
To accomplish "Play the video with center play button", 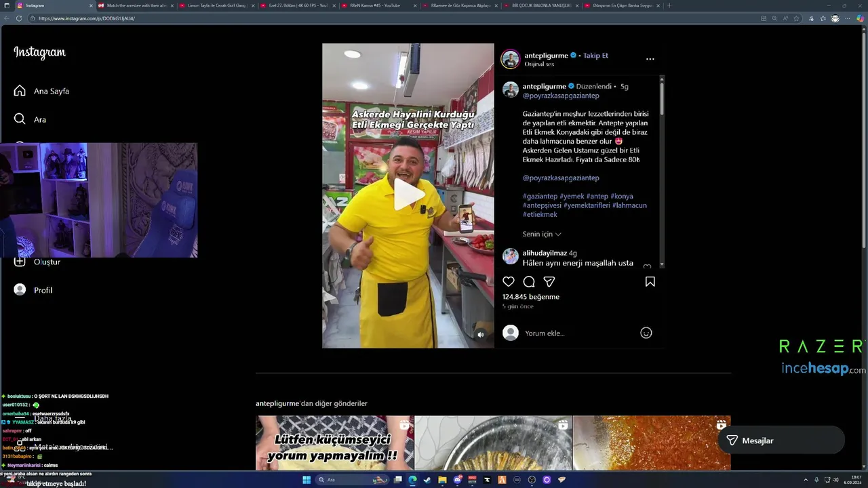I will click(x=408, y=195).
